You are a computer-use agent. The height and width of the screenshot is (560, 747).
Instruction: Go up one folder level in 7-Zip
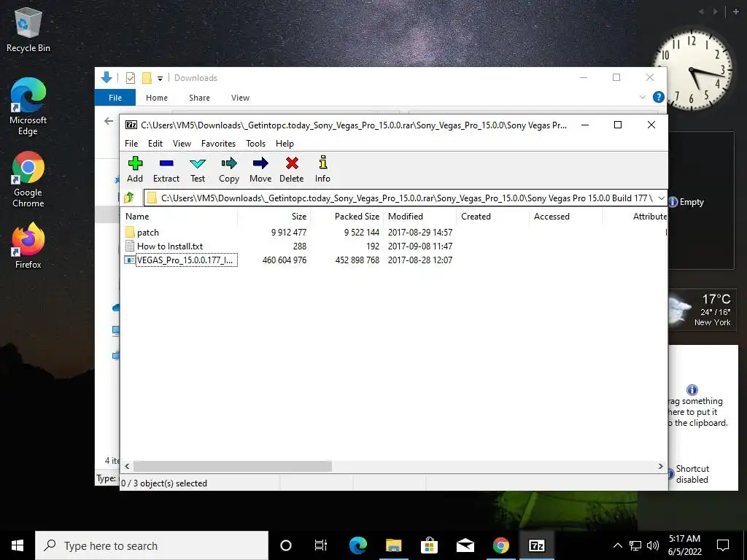[129, 198]
